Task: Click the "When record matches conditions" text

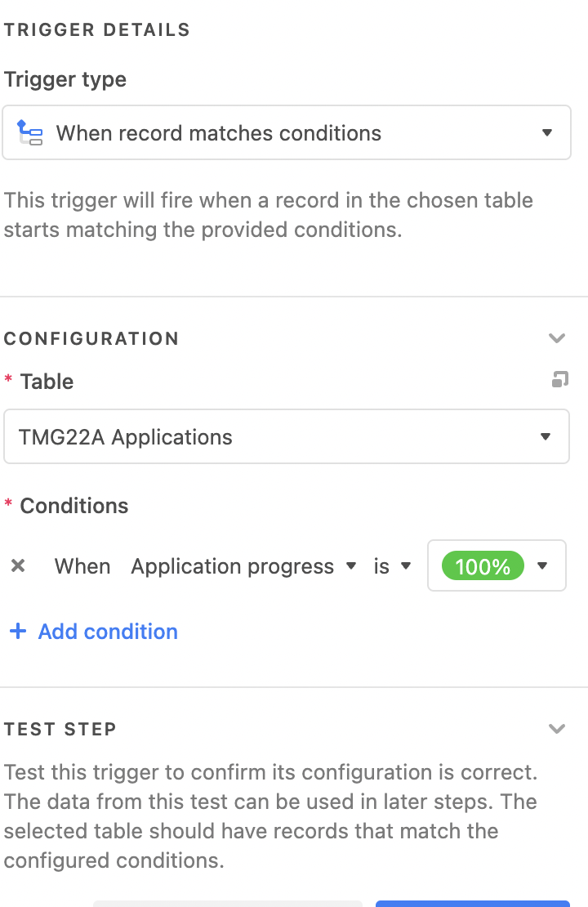Action: (x=219, y=133)
